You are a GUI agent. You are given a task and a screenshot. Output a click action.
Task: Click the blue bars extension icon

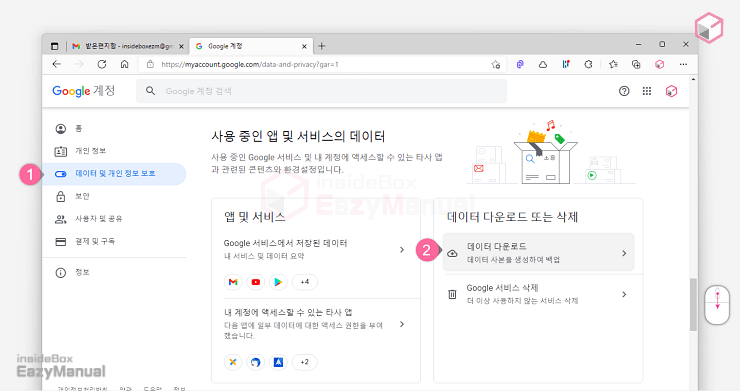[x=566, y=64]
